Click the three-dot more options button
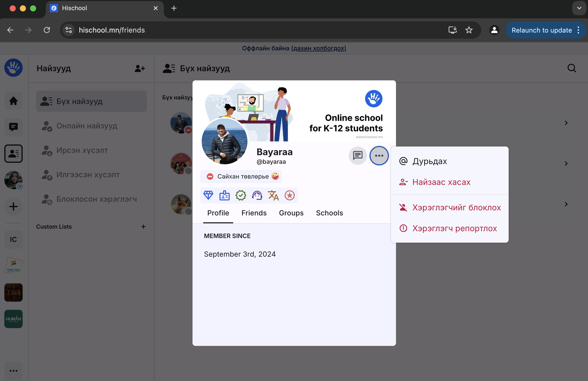The image size is (588, 381). pyautogui.click(x=379, y=155)
